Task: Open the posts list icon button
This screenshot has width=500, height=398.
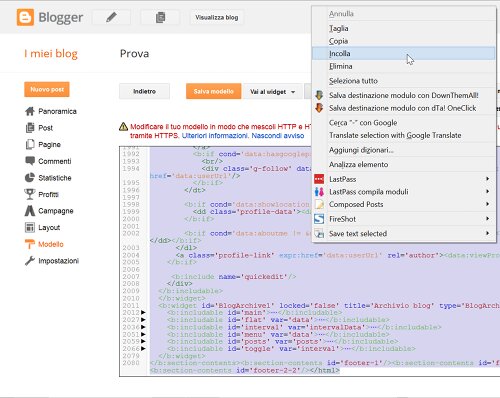Action: coord(160,17)
